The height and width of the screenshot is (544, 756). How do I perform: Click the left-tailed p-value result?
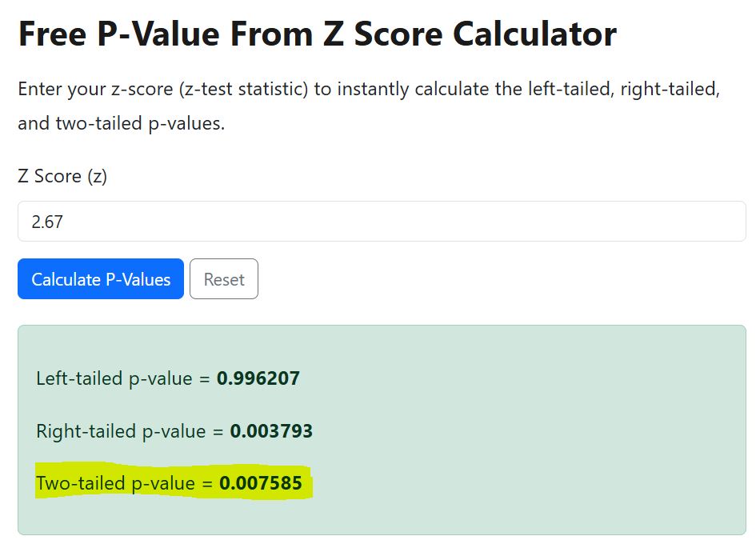tap(166, 378)
